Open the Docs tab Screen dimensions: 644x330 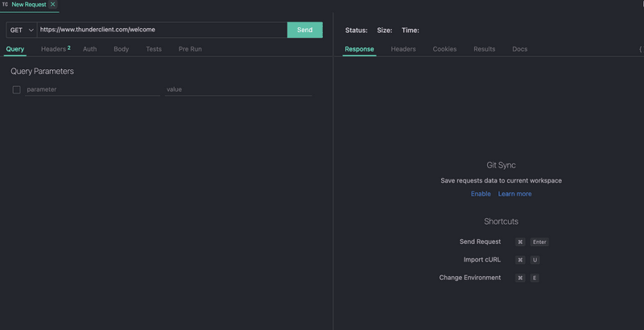point(519,49)
